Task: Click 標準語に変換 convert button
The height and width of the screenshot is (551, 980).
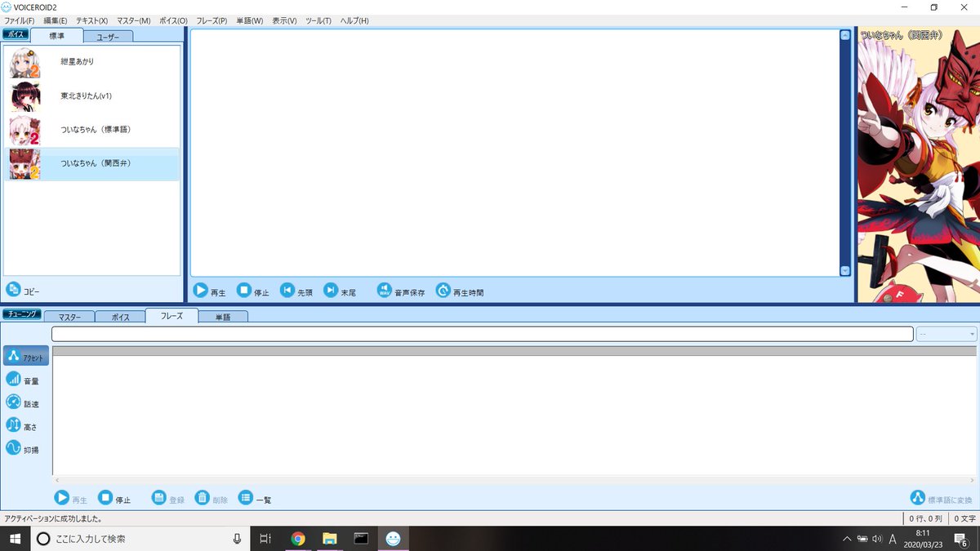Action: click(x=942, y=498)
